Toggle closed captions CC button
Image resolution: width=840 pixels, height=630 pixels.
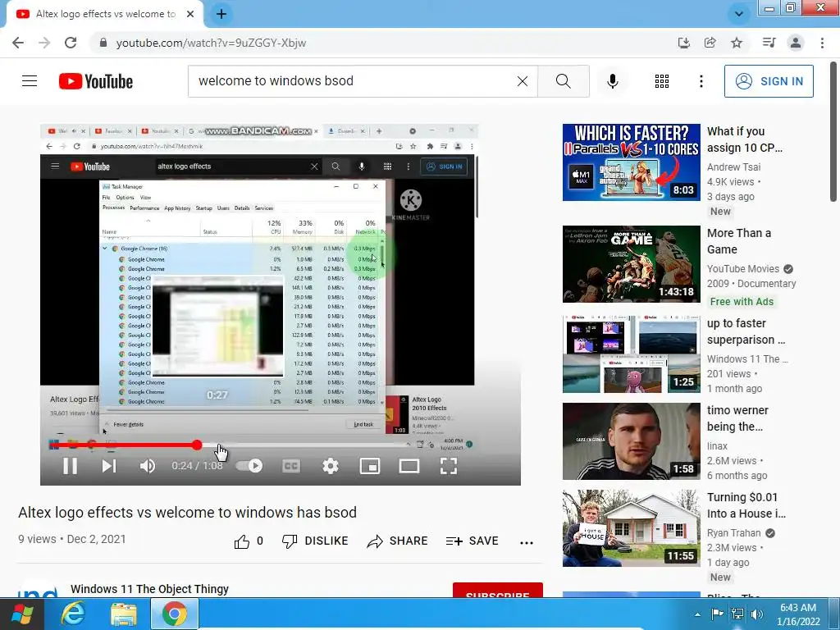[x=290, y=466]
